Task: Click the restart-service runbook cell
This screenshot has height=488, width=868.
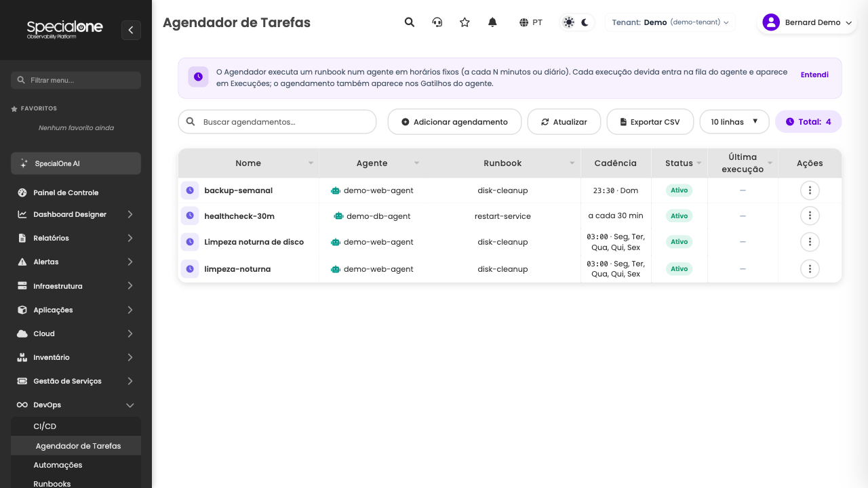Action: pyautogui.click(x=502, y=216)
